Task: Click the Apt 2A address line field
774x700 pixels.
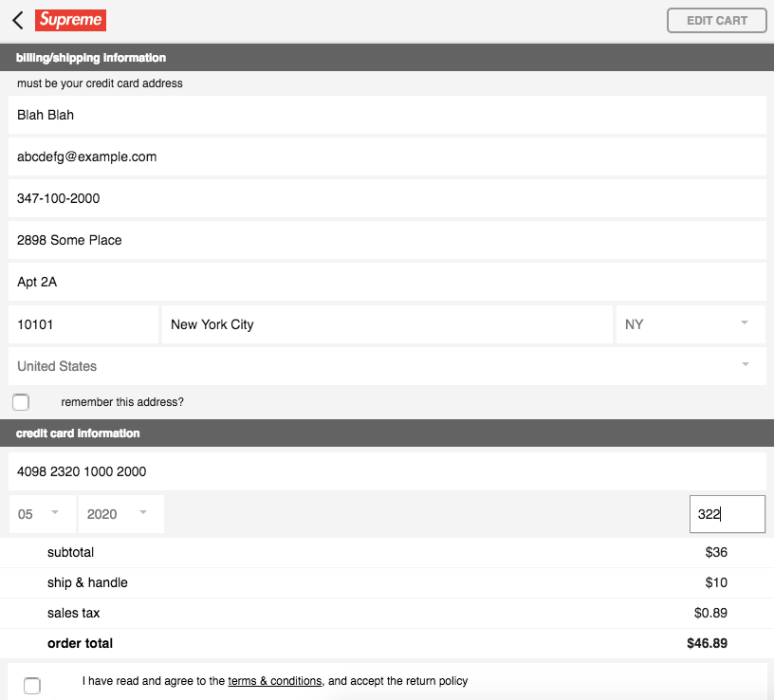Action: pos(387,282)
